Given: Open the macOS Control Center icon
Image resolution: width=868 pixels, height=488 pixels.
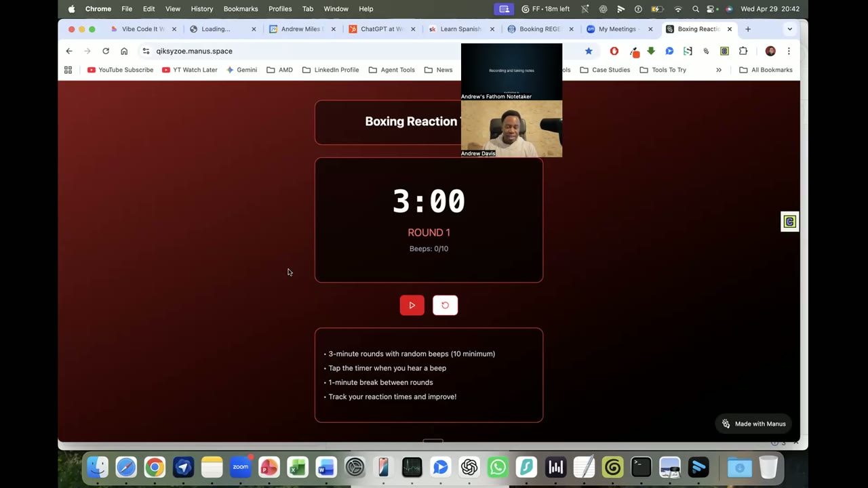Looking at the screenshot, I should [x=711, y=9].
